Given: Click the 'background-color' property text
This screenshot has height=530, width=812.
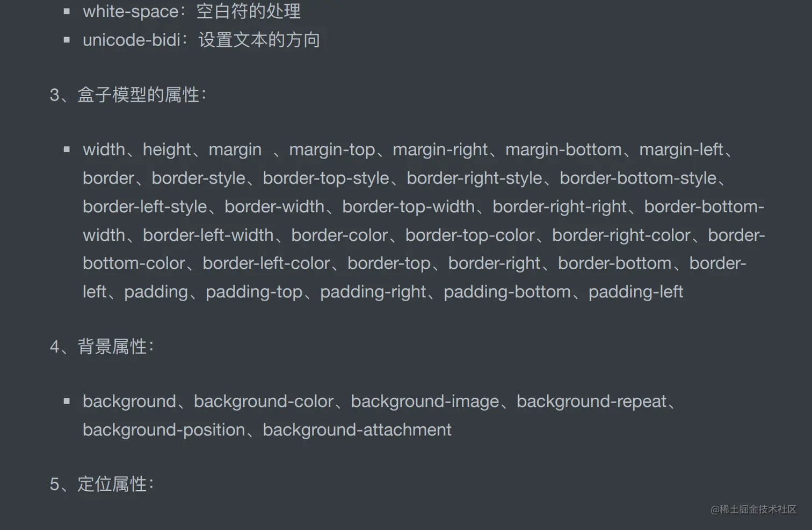Looking at the screenshot, I should tap(263, 402).
